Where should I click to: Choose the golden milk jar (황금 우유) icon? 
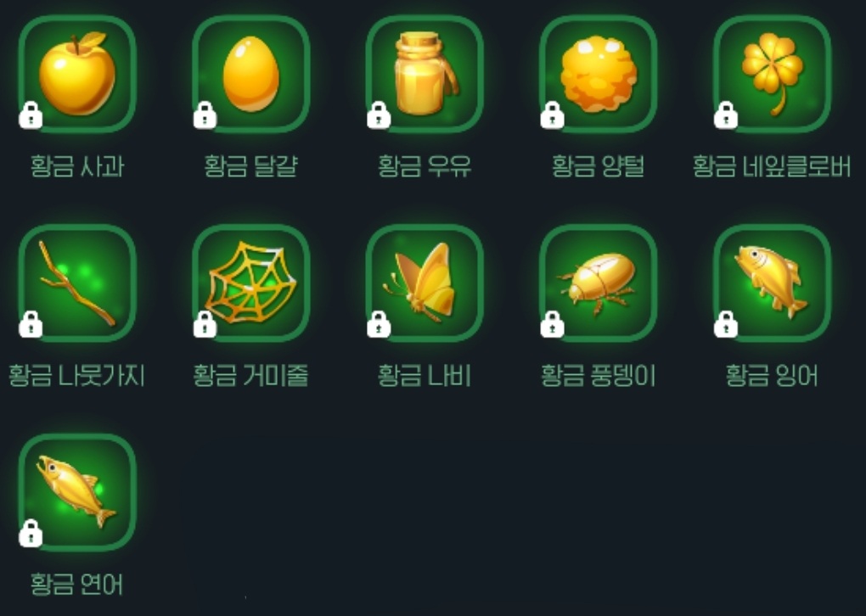425,74
